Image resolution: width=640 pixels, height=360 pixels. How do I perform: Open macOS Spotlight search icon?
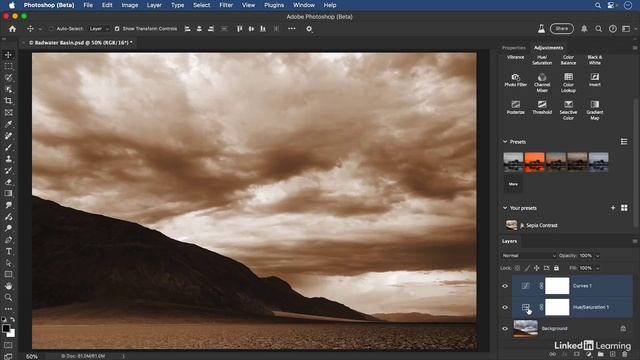[x=598, y=5]
